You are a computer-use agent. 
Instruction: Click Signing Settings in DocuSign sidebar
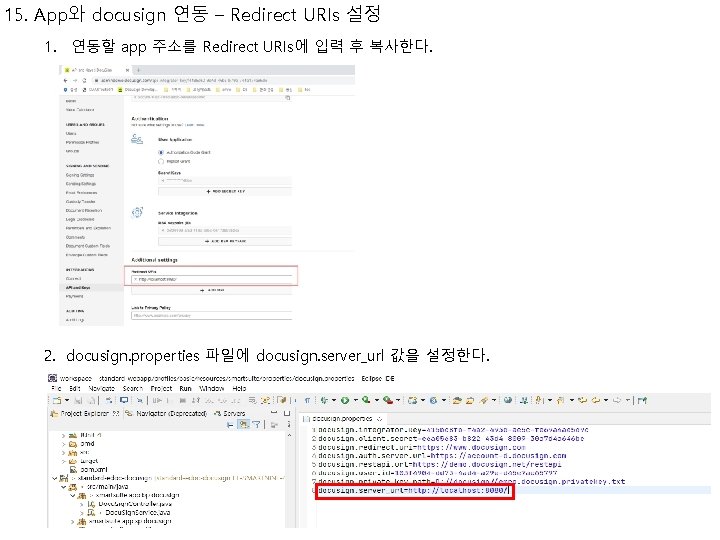[x=80, y=175]
